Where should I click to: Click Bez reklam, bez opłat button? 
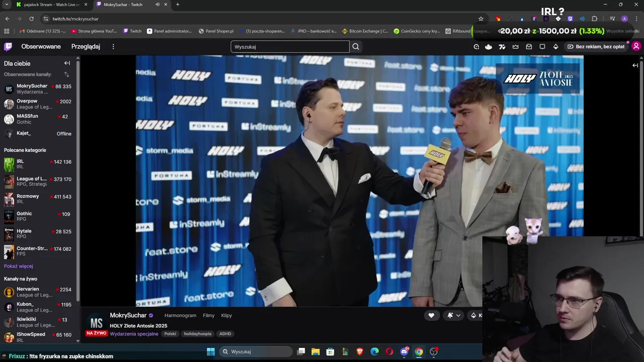[596, 47]
